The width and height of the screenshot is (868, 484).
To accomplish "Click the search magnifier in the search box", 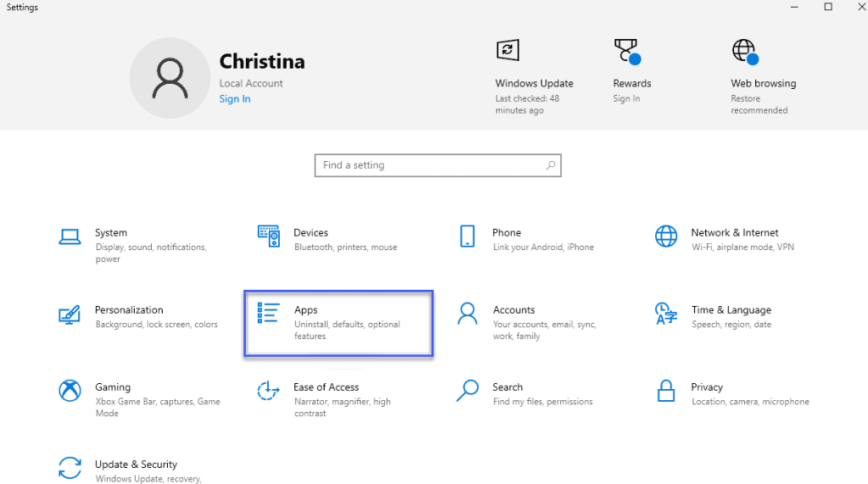I will (x=550, y=165).
